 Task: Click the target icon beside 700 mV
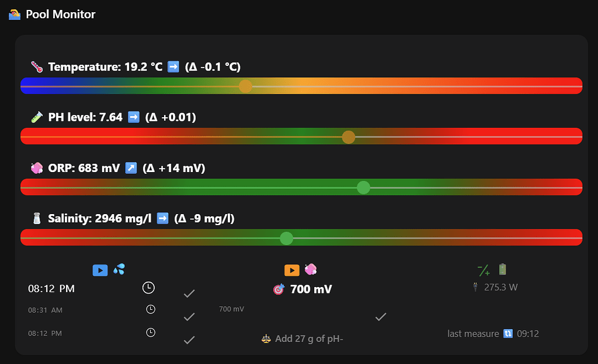279,289
